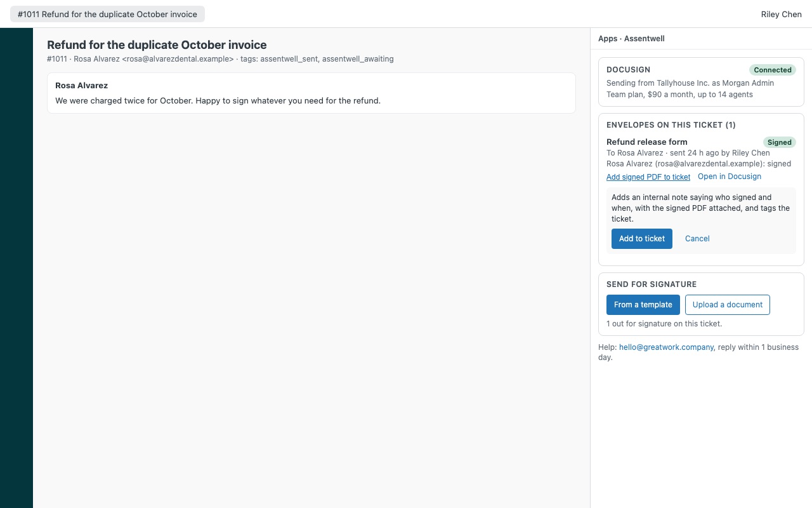Click Rosa Alvarez's message author name
This screenshot has height=508, width=812.
click(x=81, y=86)
